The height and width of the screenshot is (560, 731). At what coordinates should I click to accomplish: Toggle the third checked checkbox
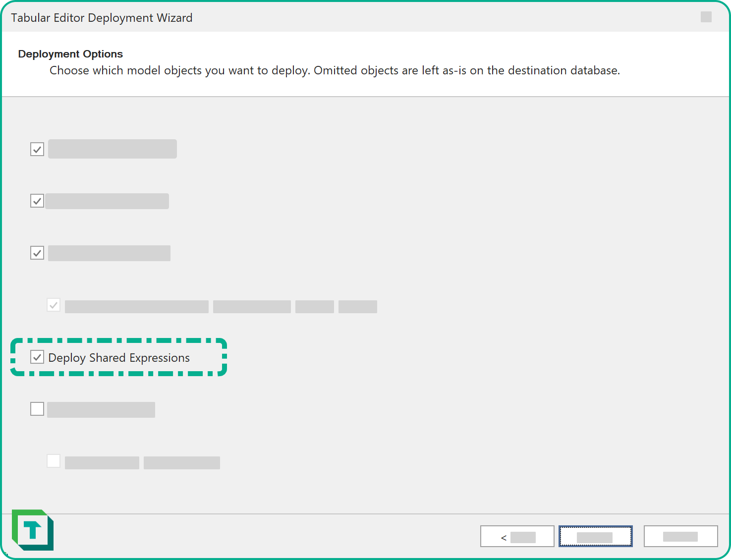[x=37, y=253]
